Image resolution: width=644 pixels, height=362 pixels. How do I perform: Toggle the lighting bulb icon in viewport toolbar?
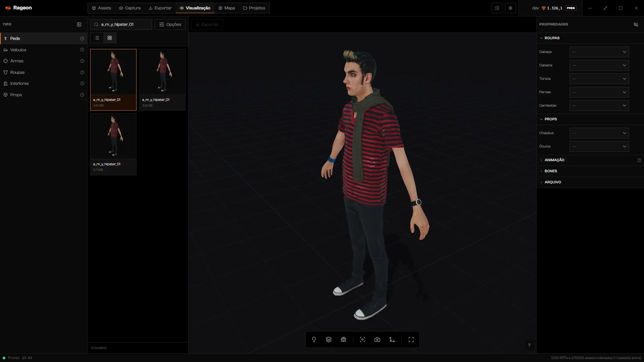[314, 340]
